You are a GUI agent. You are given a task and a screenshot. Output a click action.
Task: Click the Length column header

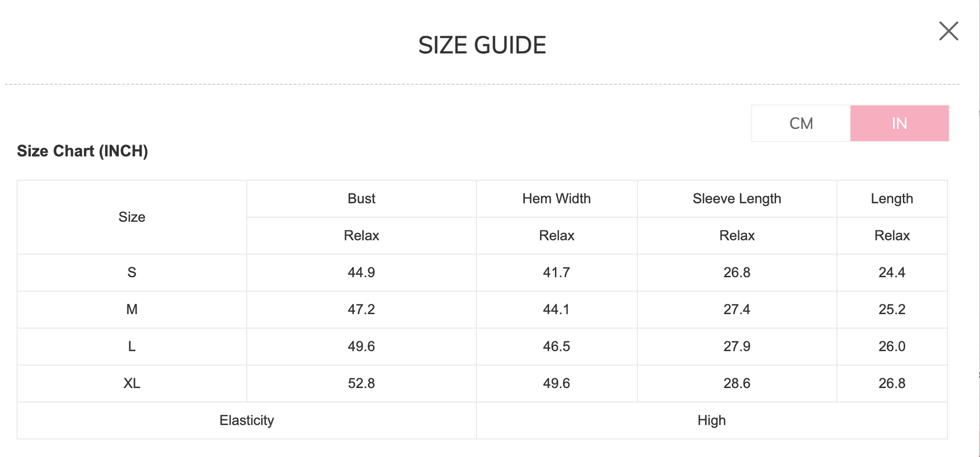click(891, 199)
